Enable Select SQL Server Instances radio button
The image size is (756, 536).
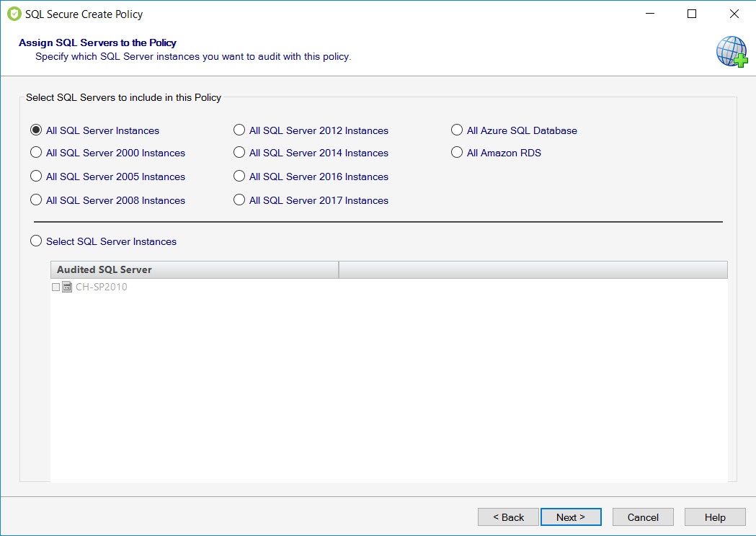pos(36,241)
